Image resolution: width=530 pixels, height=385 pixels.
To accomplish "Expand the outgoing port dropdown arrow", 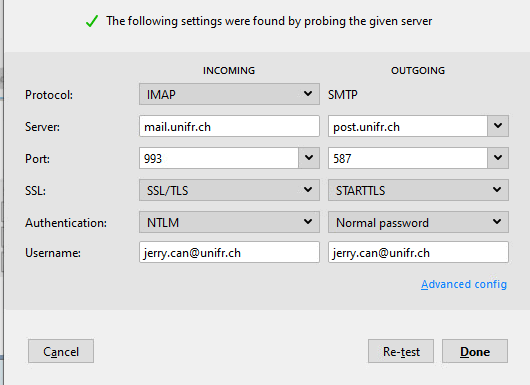I will tap(498, 158).
